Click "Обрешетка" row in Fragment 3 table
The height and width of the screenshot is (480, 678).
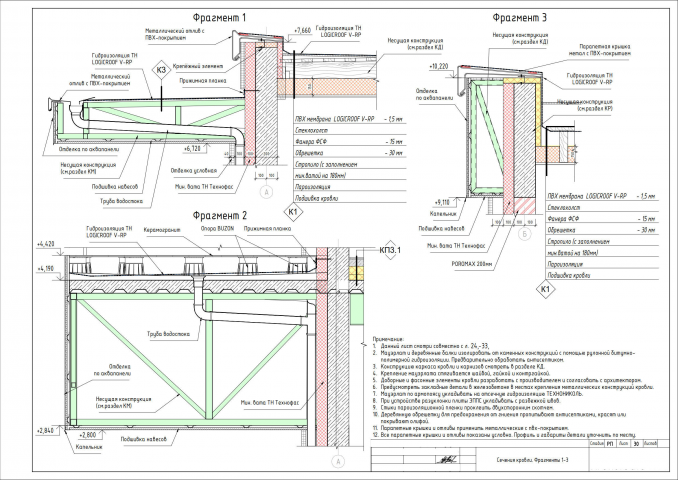(x=602, y=230)
